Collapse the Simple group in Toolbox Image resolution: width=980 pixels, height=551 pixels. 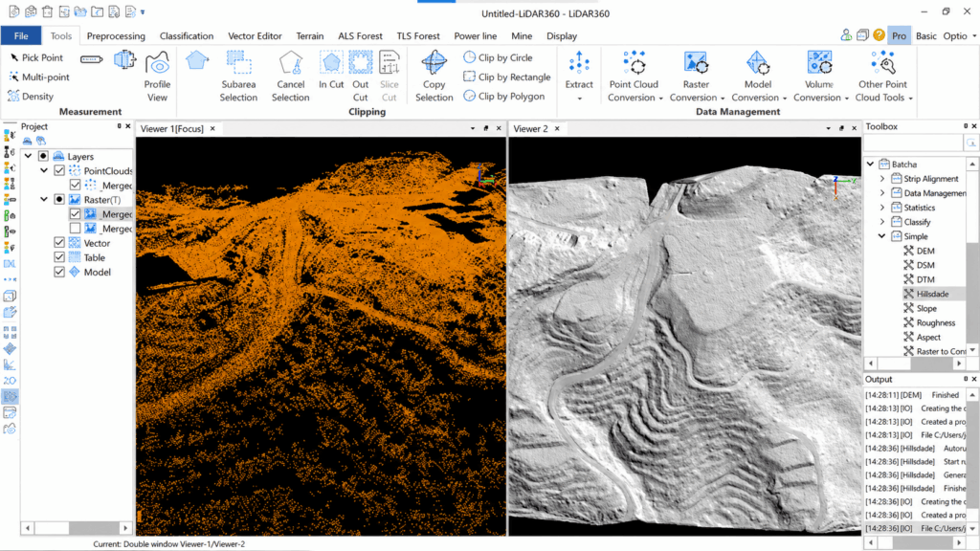(x=881, y=236)
